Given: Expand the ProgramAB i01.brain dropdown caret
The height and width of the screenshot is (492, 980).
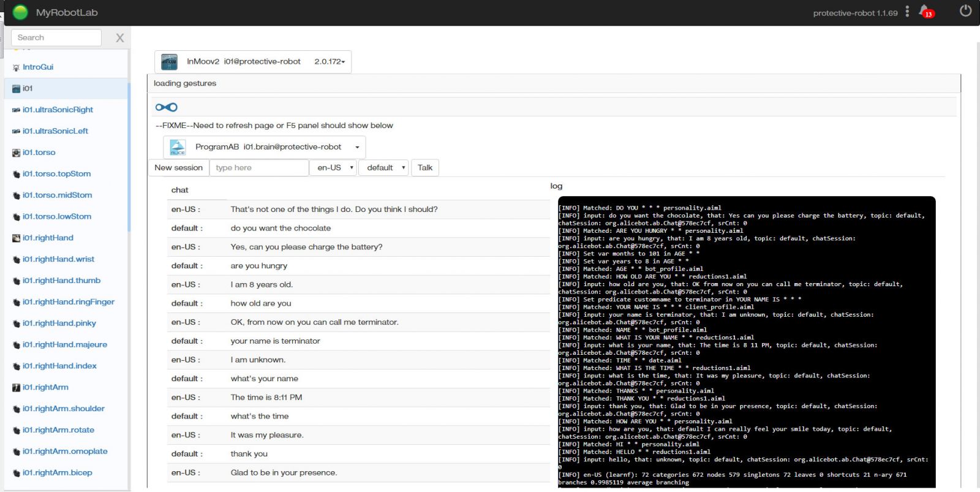Looking at the screenshot, I should pos(357,147).
